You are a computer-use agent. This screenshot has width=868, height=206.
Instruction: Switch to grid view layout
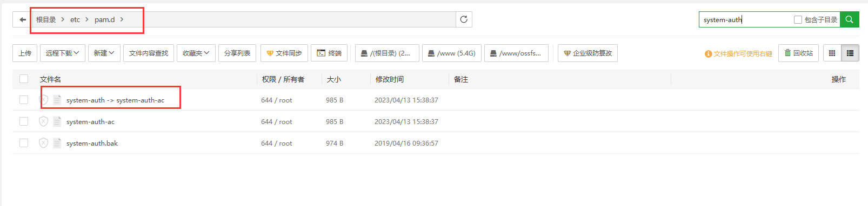click(832, 53)
